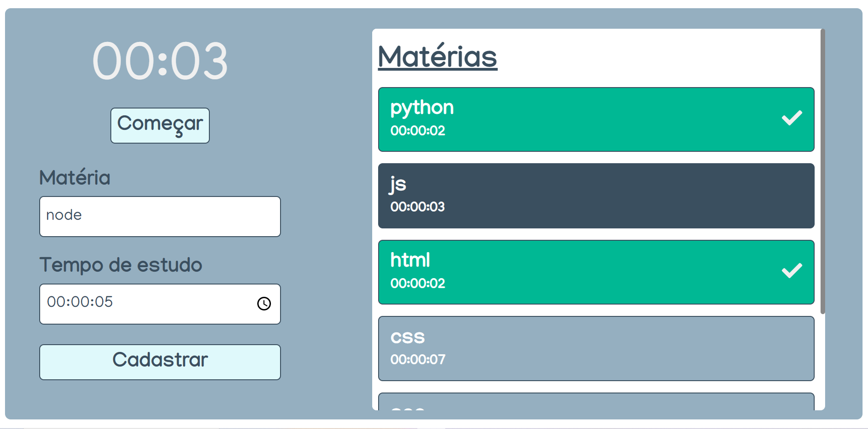Focus the Matéria input containing node
The width and height of the screenshot is (868, 429).
(x=160, y=217)
